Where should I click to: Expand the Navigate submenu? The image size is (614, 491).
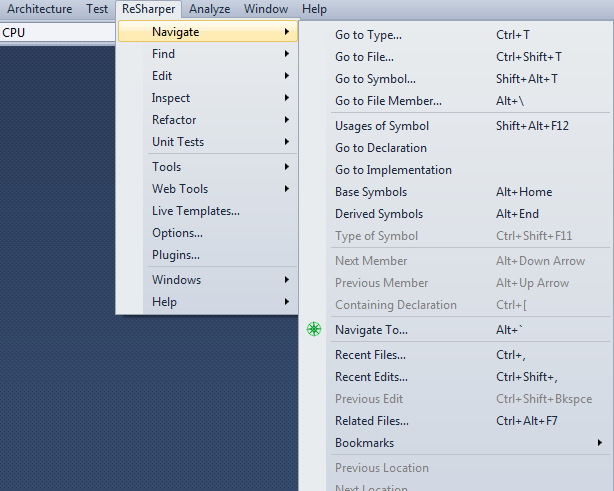[x=208, y=32]
